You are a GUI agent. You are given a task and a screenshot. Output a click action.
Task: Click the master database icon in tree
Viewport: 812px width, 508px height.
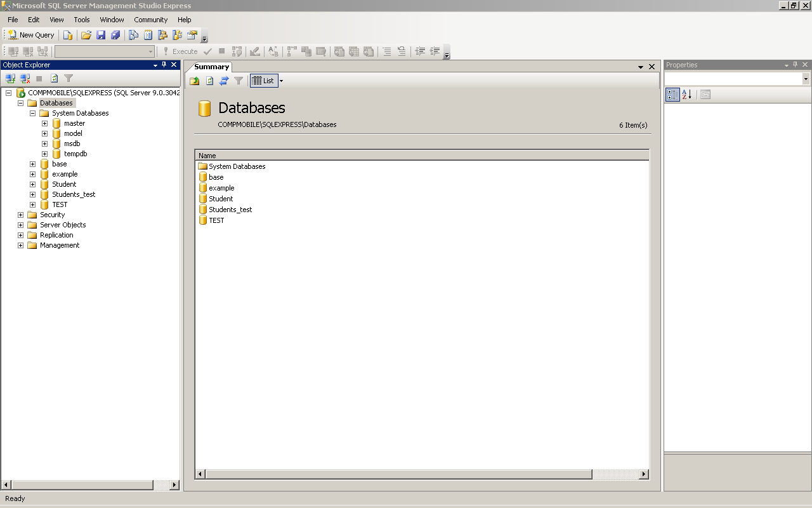tap(56, 123)
